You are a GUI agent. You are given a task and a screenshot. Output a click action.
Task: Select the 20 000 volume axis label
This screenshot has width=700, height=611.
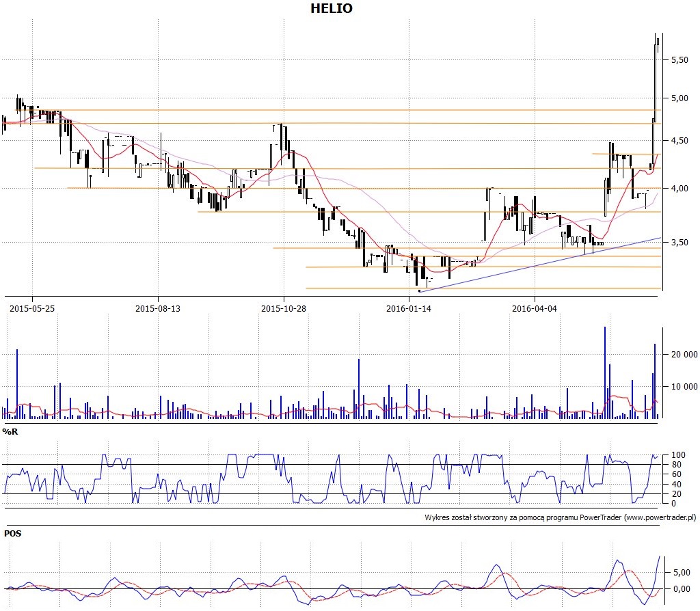(684, 355)
